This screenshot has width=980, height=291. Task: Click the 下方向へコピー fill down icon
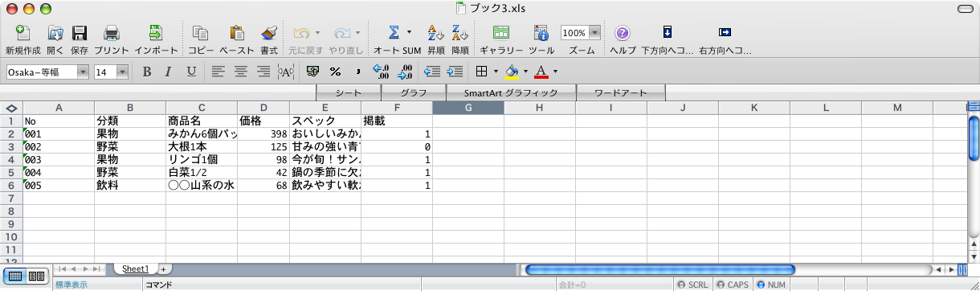(668, 33)
